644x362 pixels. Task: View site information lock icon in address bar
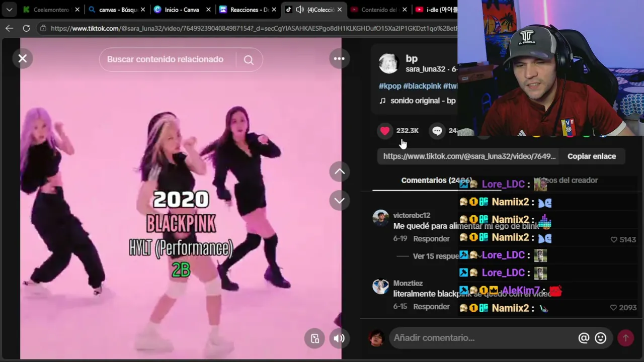(44, 29)
